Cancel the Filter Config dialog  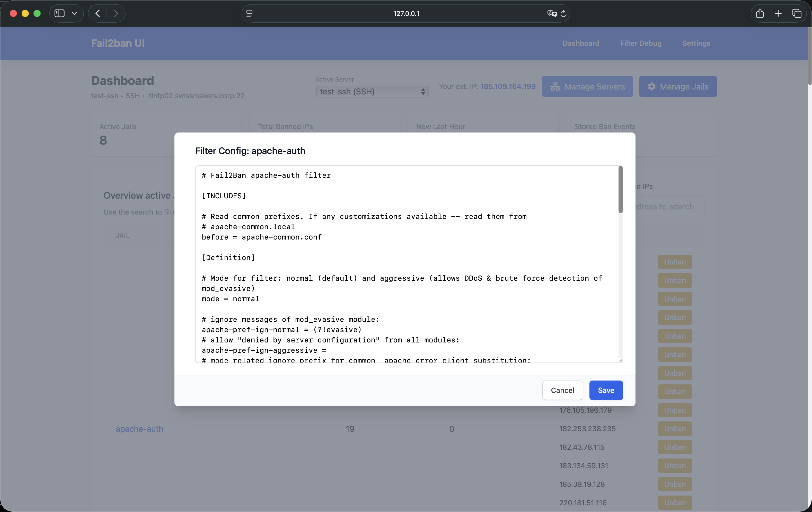(562, 390)
